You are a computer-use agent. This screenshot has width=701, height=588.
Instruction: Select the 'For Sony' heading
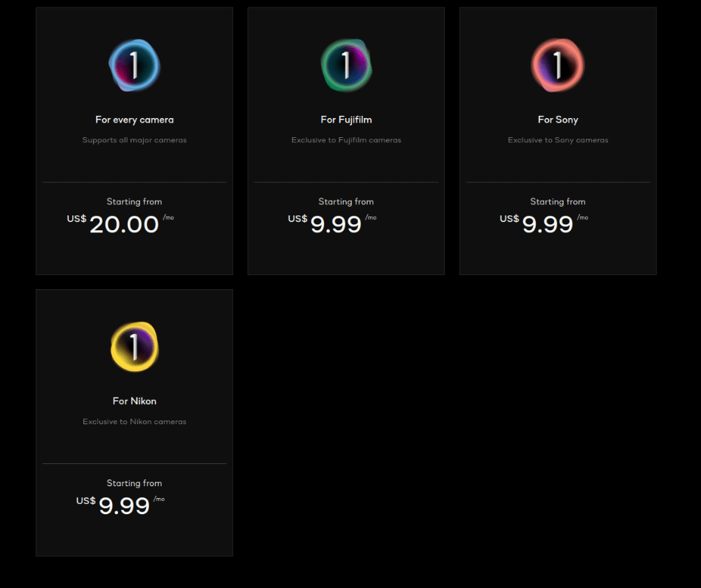coord(558,120)
